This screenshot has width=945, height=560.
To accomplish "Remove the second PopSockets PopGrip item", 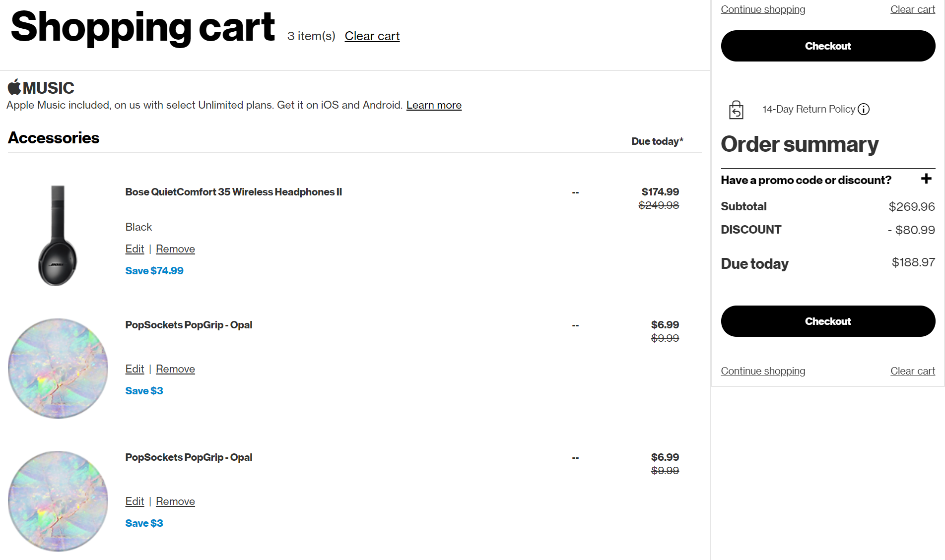I will pos(175,501).
